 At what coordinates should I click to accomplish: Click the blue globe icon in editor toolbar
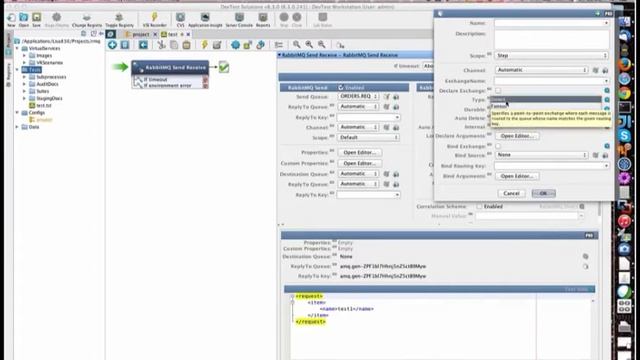[x=235, y=45]
